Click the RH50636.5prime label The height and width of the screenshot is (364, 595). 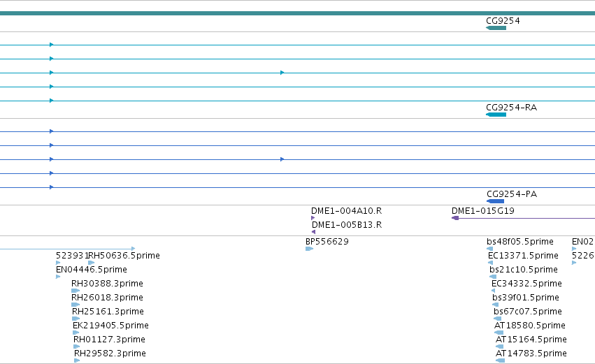click(124, 256)
